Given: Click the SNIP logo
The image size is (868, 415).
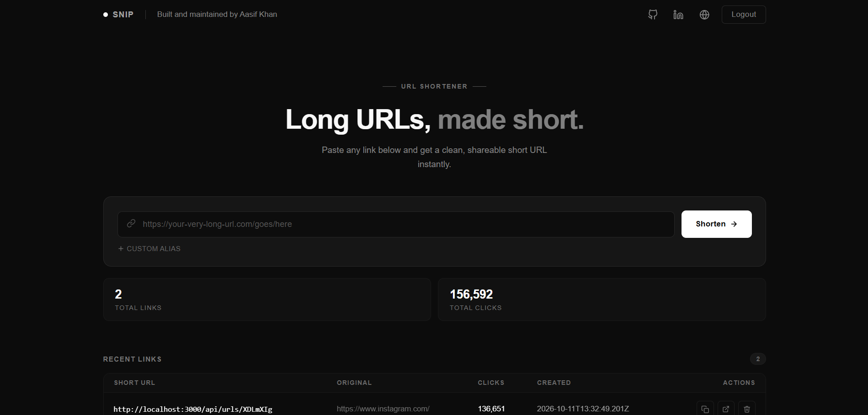Looking at the screenshot, I should (x=118, y=15).
